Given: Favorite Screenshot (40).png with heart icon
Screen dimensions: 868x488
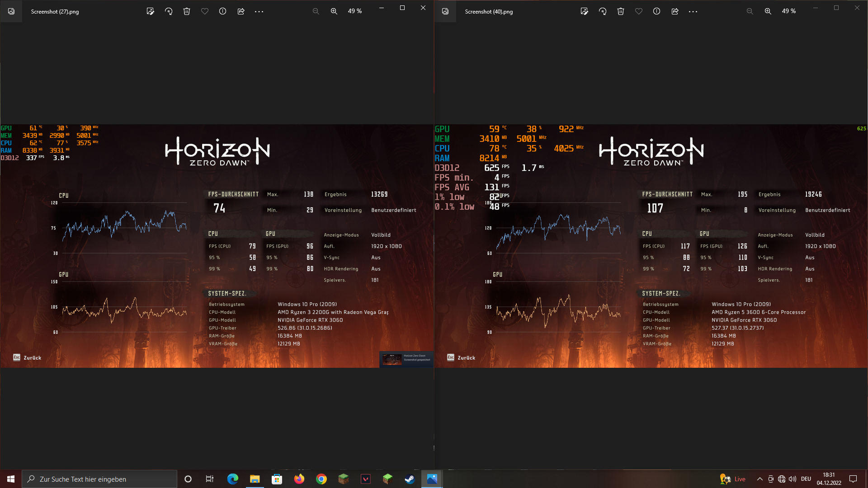Looking at the screenshot, I should tap(639, 11).
